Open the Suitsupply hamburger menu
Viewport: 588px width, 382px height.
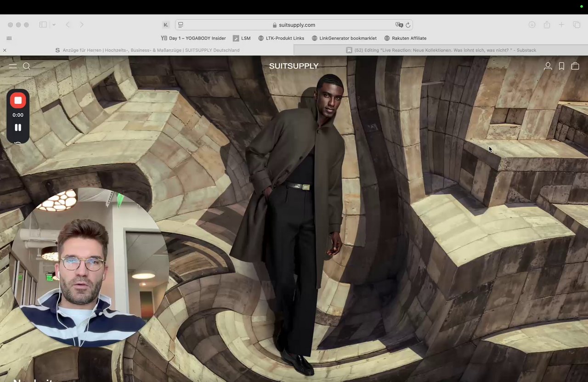point(13,66)
